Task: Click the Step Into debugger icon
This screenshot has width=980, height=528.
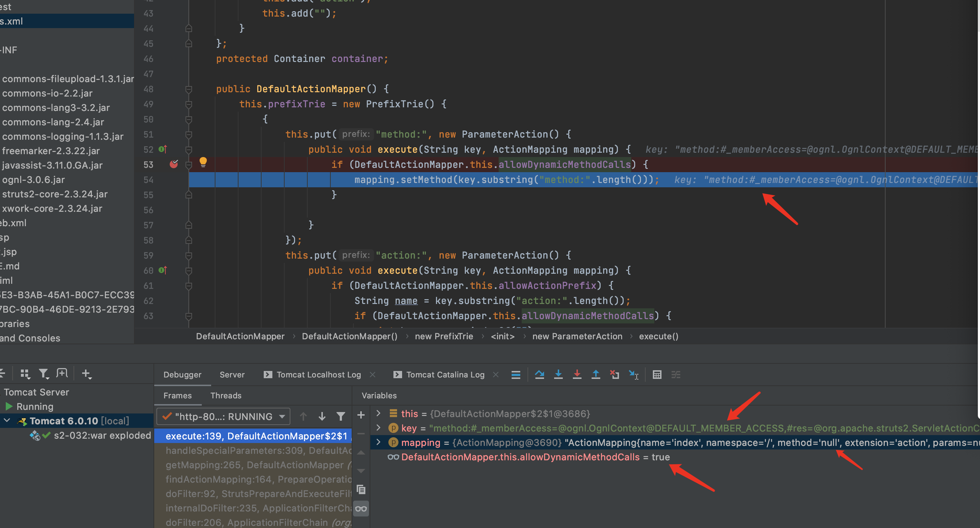Action: (558, 375)
